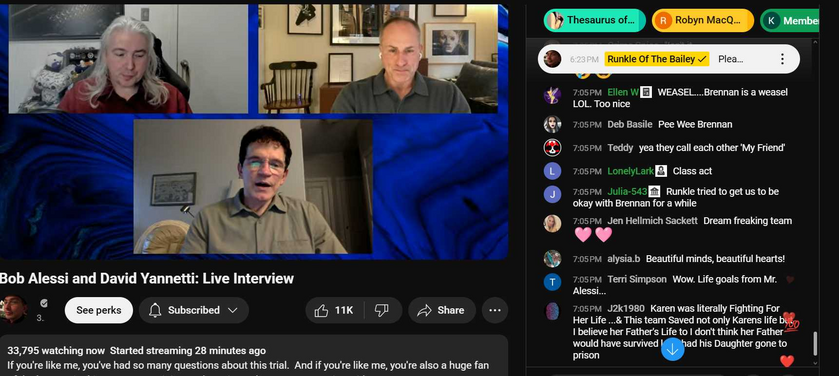This screenshot has height=376, width=839.
Task: Like the video with thumbs up icon
Action: [x=322, y=310]
